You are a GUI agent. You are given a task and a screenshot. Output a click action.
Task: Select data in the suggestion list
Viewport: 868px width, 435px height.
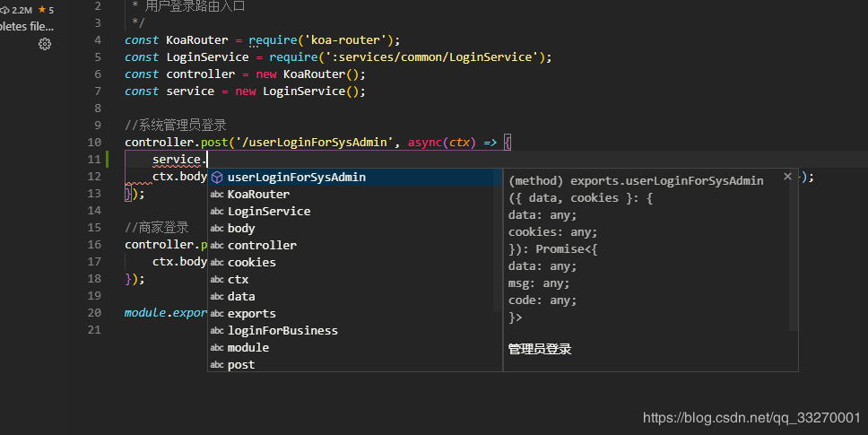[355, 297]
